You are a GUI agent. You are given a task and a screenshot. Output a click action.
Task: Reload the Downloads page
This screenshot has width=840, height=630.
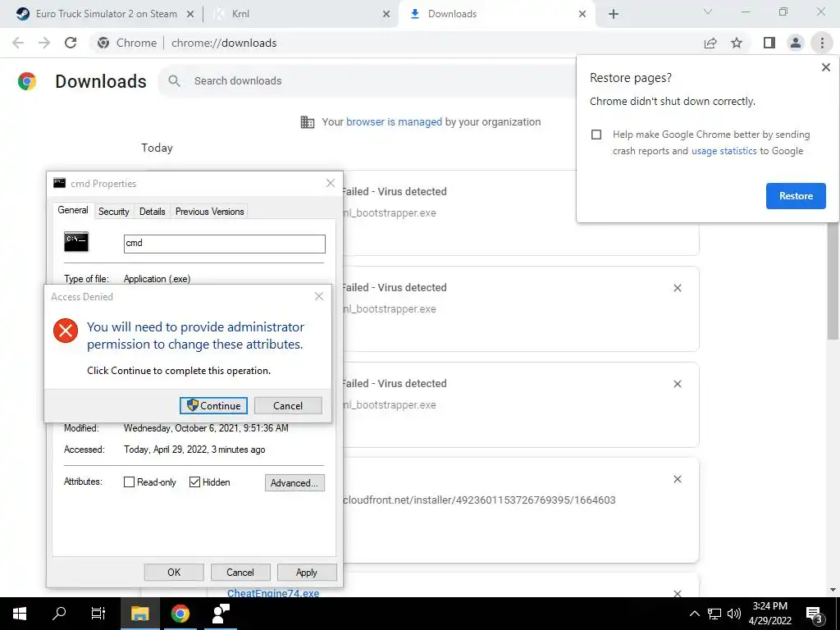point(71,43)
